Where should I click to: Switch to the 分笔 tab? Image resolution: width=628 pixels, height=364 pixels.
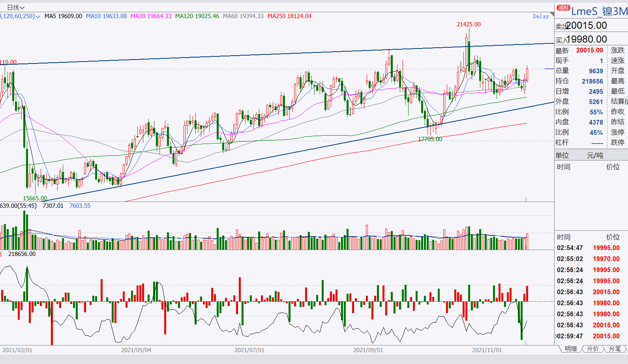[615, 349]
